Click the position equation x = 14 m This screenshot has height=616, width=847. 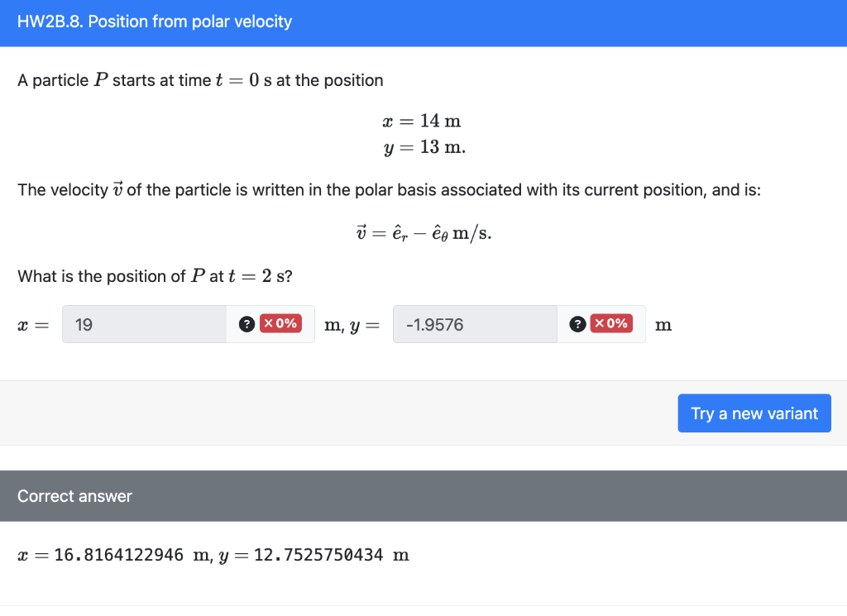(x=422, y=121)
